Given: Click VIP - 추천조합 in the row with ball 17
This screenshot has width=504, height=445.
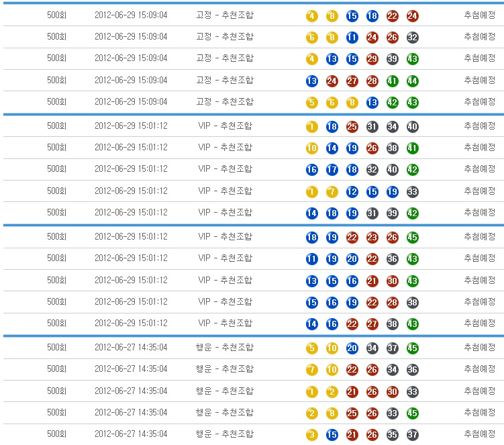Looking at the screenshot, I should click(225, 169).
